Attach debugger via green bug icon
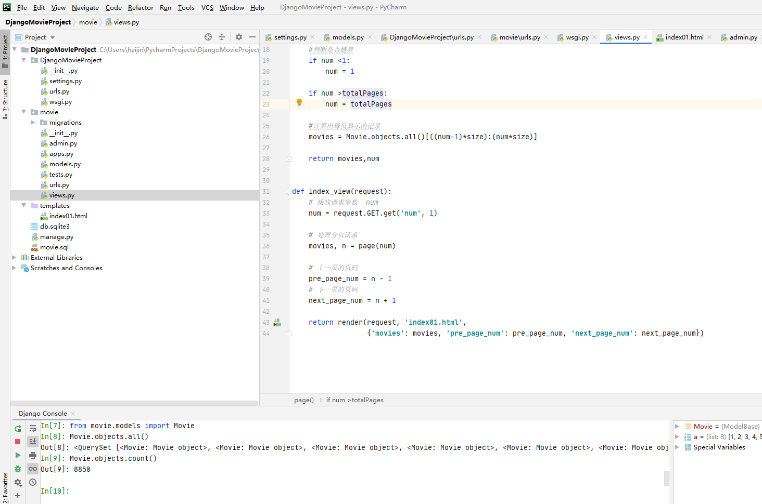This screenshot has width=762, height=504. tap(18, 469)
